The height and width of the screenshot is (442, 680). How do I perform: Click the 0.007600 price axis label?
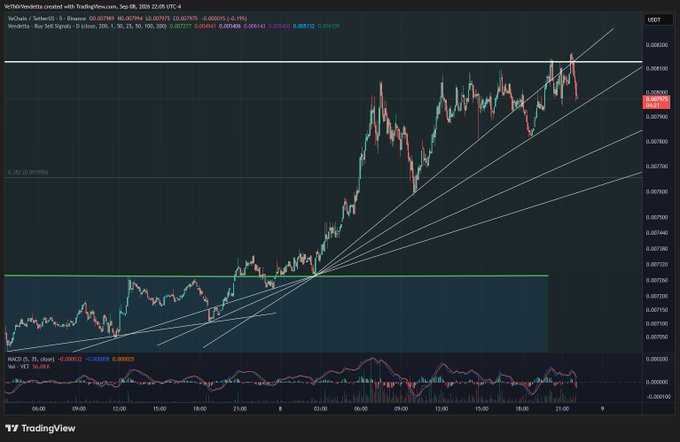pos(656,192)
